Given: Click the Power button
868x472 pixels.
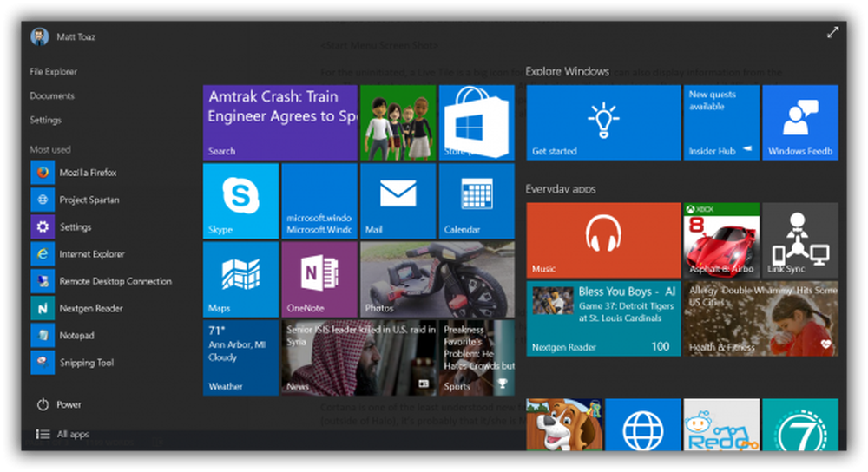Looking at the screenshot, I should point(59,404).
